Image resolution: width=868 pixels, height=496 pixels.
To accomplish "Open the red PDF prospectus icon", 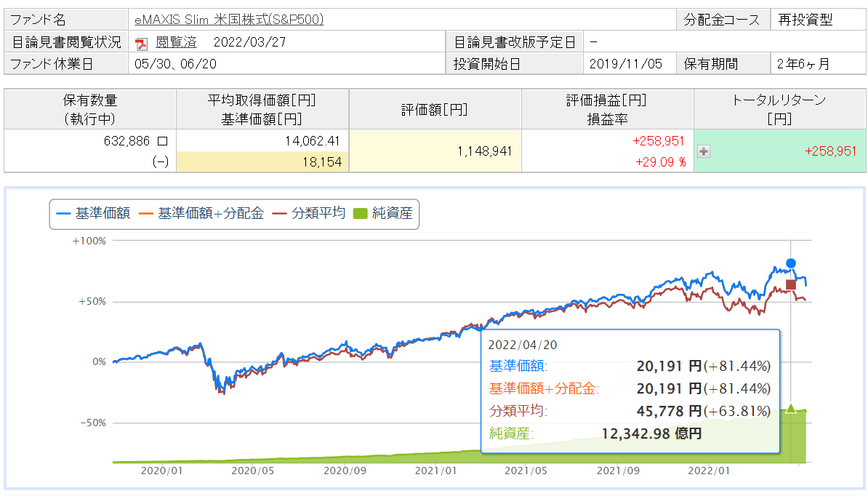I will [x=142, y=43].
